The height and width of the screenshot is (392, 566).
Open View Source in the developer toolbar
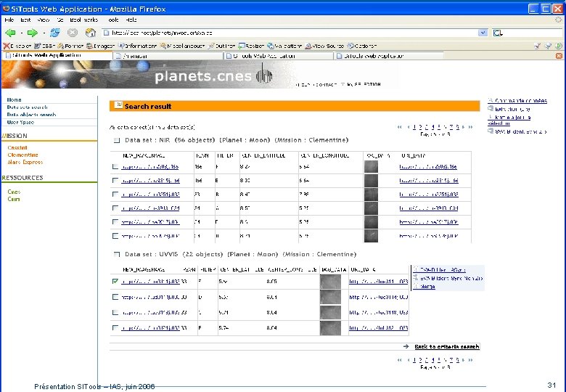pyautogui.click(x=324, y=46)
